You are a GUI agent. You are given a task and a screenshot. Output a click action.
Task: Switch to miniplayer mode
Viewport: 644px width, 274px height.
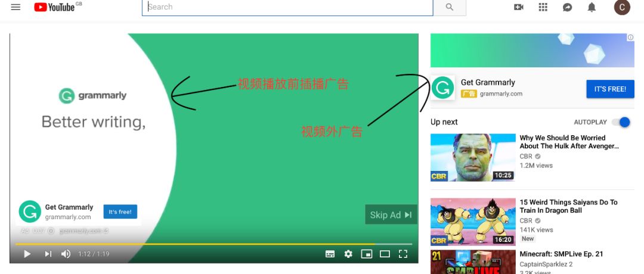[x=366, y=254]
